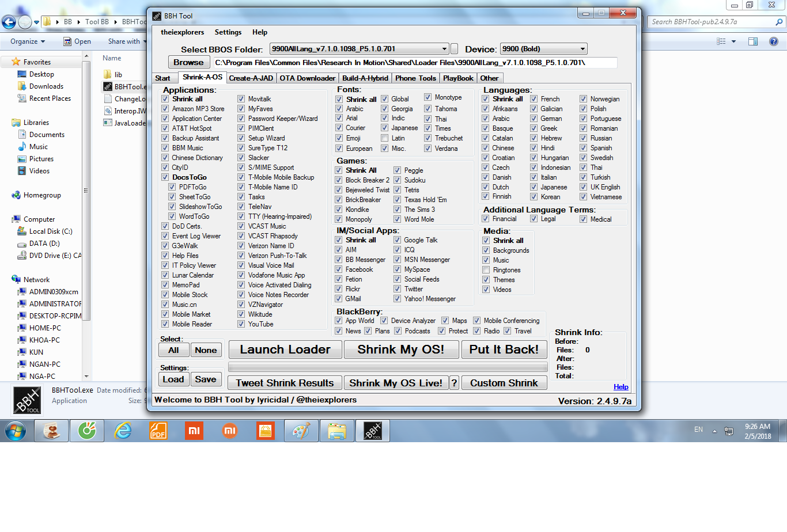Screen dimensions: 787x532
Task: Open Local Disk (C:) in Explorer
Action: [51, 231]
